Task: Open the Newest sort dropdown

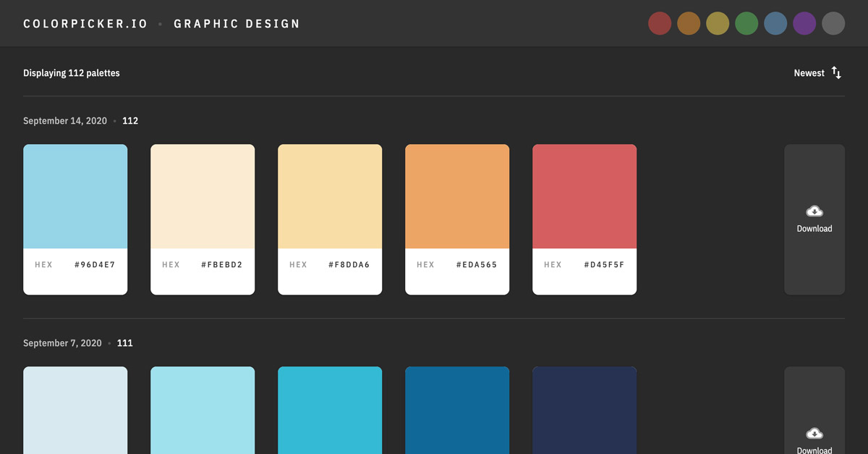Action: coord(809,72)
